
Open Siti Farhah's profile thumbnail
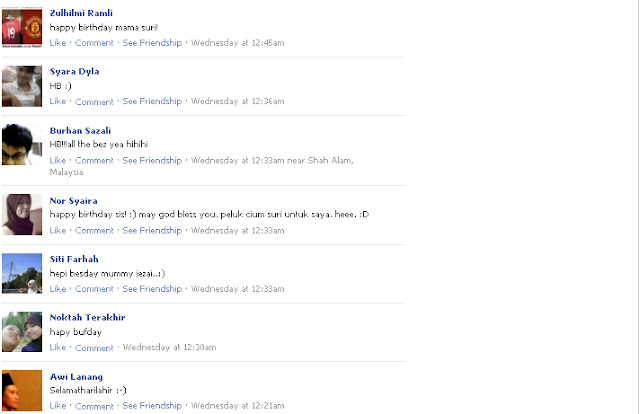[x=22, y=273]
